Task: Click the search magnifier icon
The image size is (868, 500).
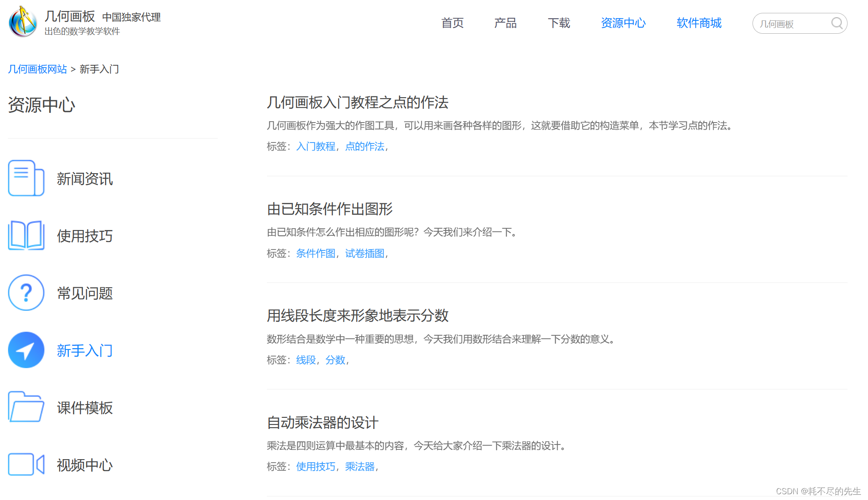Action: click(x=836, y=23)
